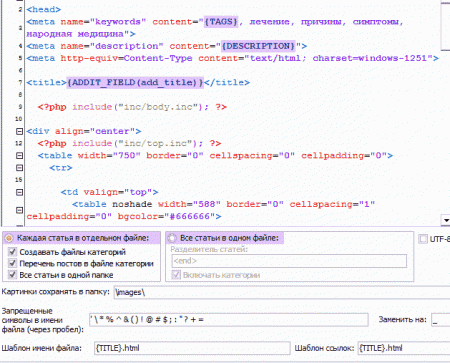Toggle 'Все статьи в одной папке' checkbox
The height and width of the screenshot is (363, 450).
click(12, 275)
